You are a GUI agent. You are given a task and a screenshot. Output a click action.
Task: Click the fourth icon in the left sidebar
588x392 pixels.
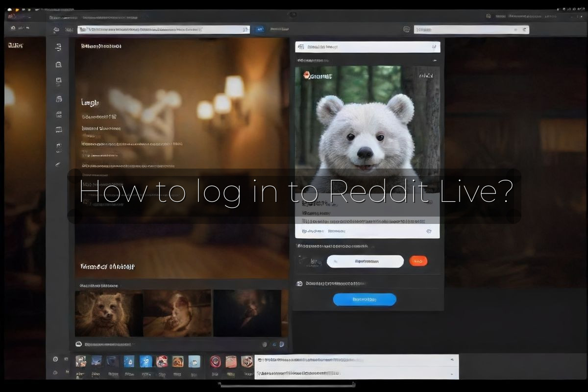tap(59, 99)
